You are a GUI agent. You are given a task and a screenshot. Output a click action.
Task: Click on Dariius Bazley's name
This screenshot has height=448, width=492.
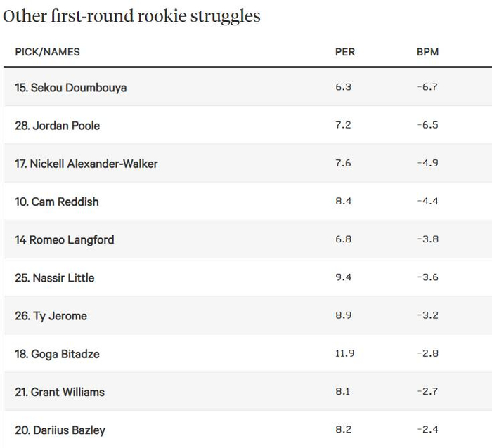tap(60, 430)
